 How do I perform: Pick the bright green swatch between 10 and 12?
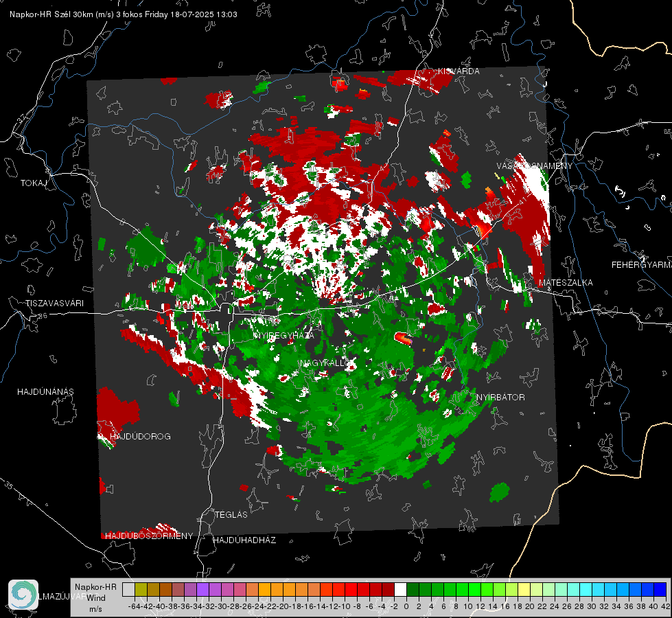coord(475,589)
